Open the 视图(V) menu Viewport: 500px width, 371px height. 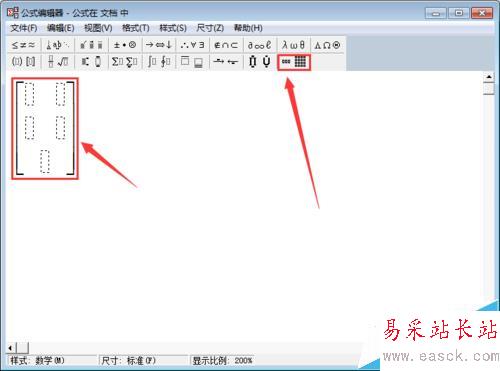98,28
